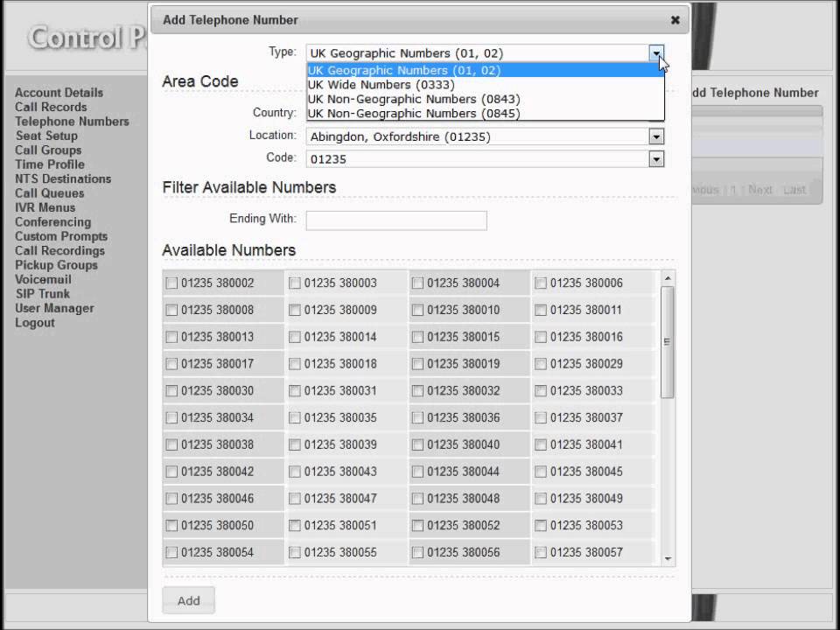Screen dimensions: 840x630
Task: Tick checkbox for 01235 380004
Action: [418, 283]
